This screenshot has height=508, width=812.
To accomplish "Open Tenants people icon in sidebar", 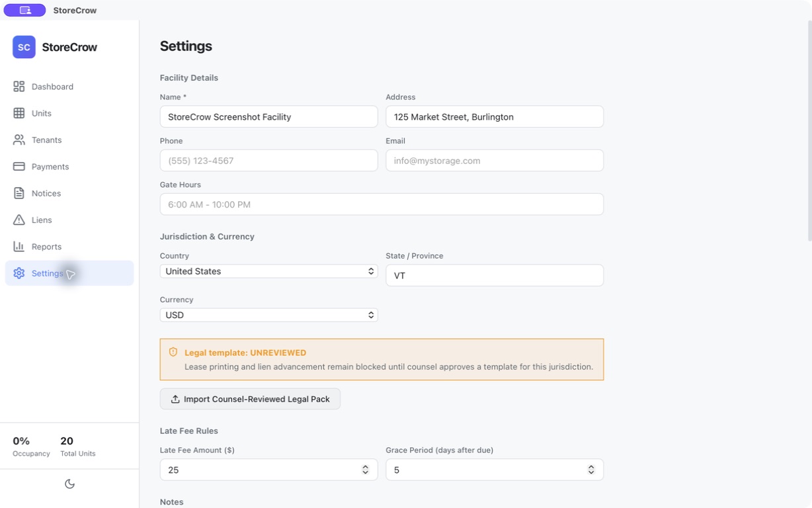I will pyautogui.click(x=19, y=140).
